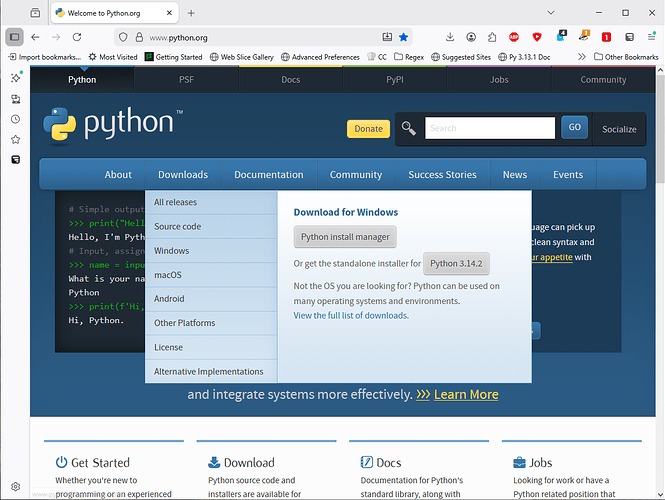Screen dimensions: 665x500
Task: Bookmark star in address bar
Action: click(403, 37)
